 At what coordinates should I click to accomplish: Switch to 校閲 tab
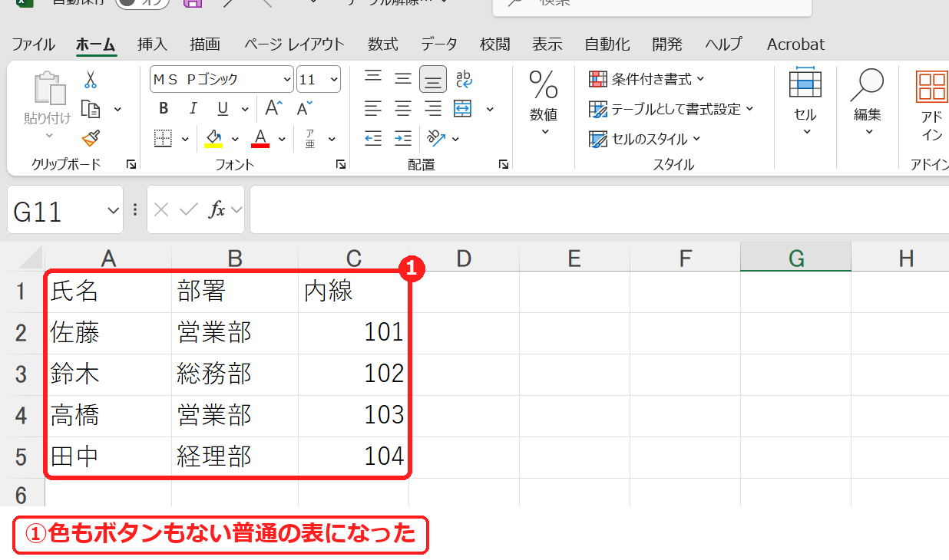(495, 44)
